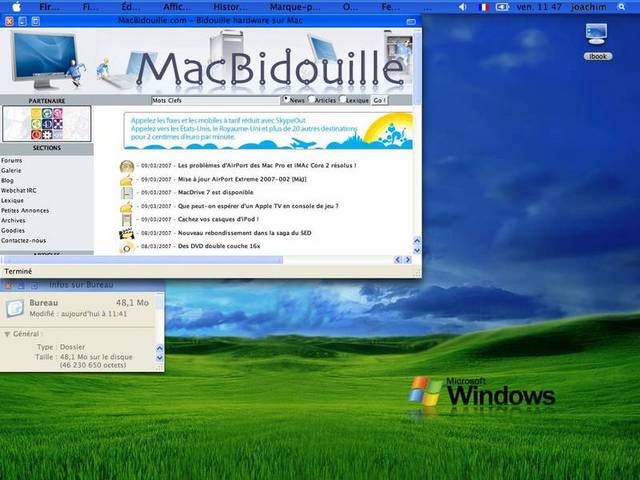640x480 pixels.
Task: Click the volume icon in menu bar
Action: coord(462,7)
